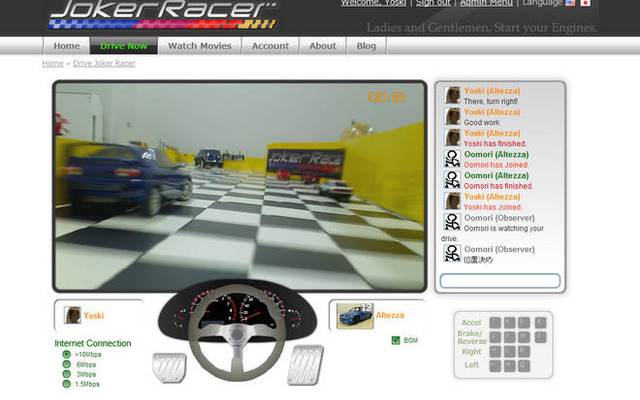Click the 'Oomori has finished.' chat message
Image resolution: width=640 pixels, height=400 pixels.
pyautogui.click(x=498, y=186)
